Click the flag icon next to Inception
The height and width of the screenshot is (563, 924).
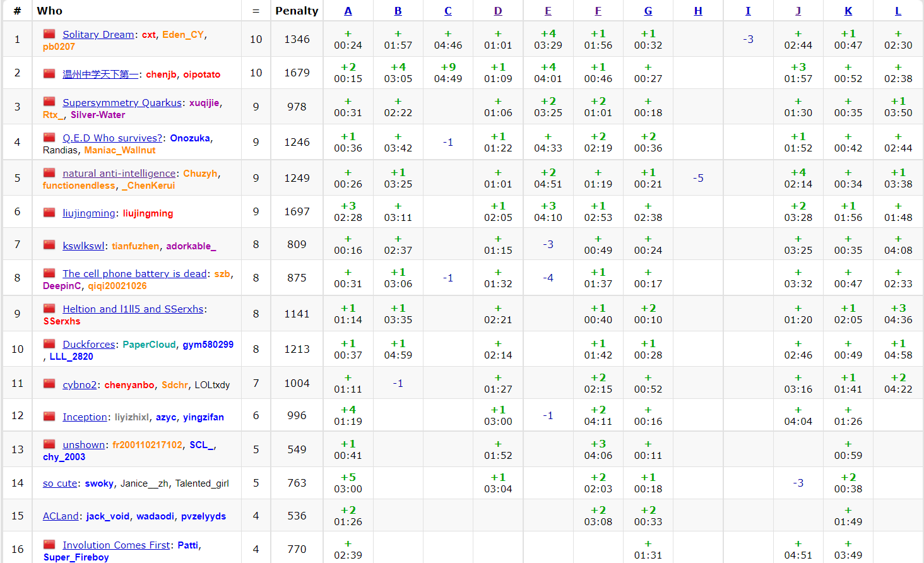coord(49,417)
